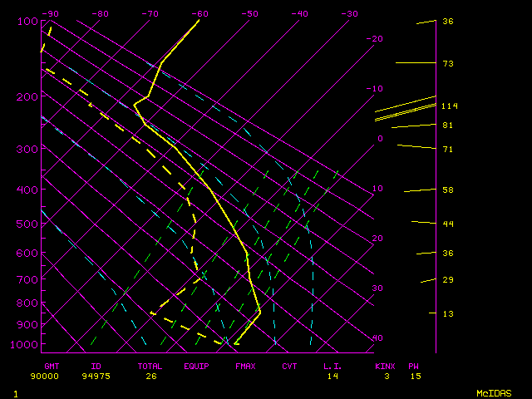
Task: Click the 13 wind speed value
Action: (447, 313)
